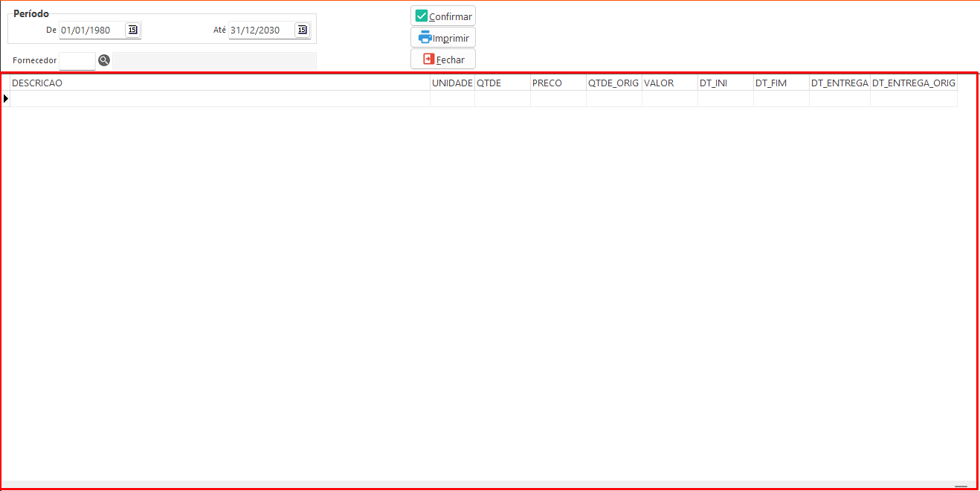The image size is (980, 491).
Task: Focus the Até end date field
Action: [x=260, y=31]
